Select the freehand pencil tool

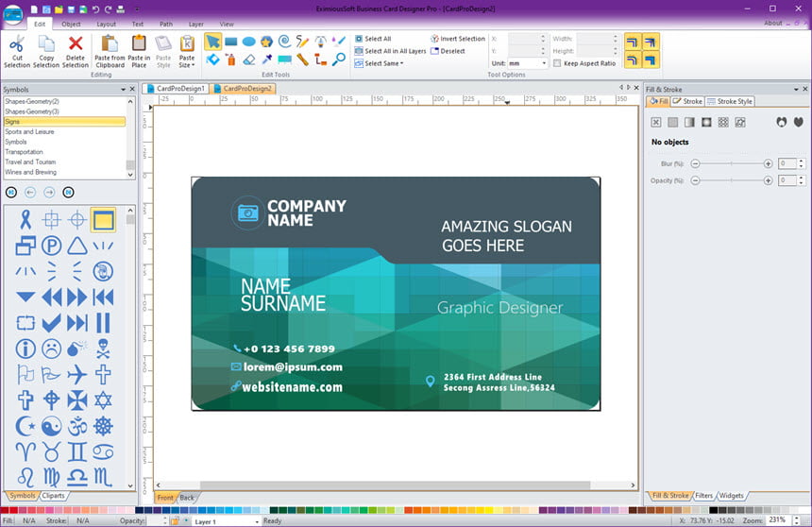click(302, 42)
